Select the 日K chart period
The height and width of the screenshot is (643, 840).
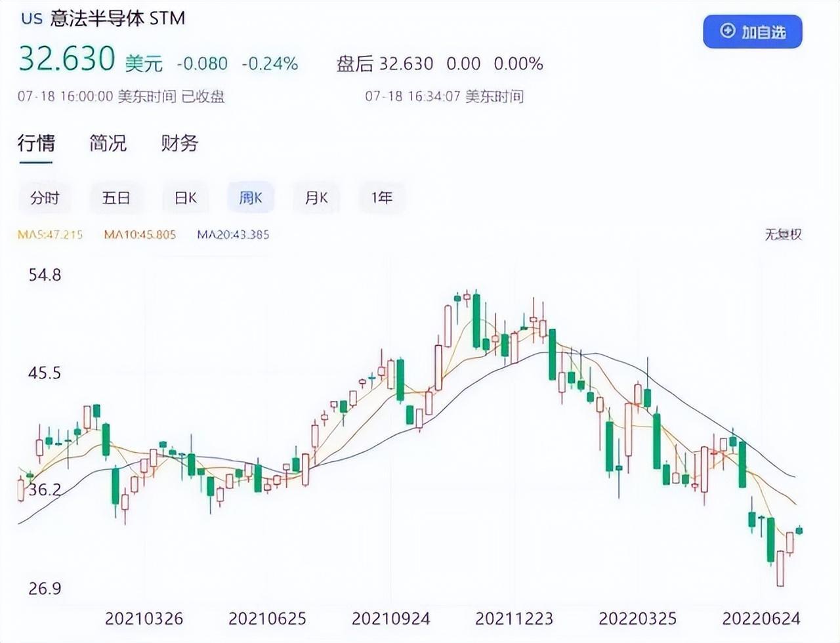[186, 197]
